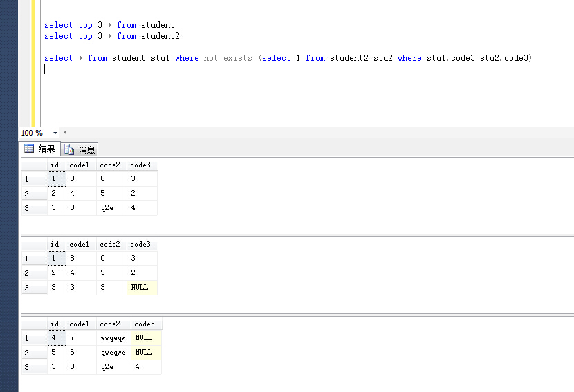Select the id column header in first grid
The width and height of the screenshot is (574, 392).
tap(55, 165)
